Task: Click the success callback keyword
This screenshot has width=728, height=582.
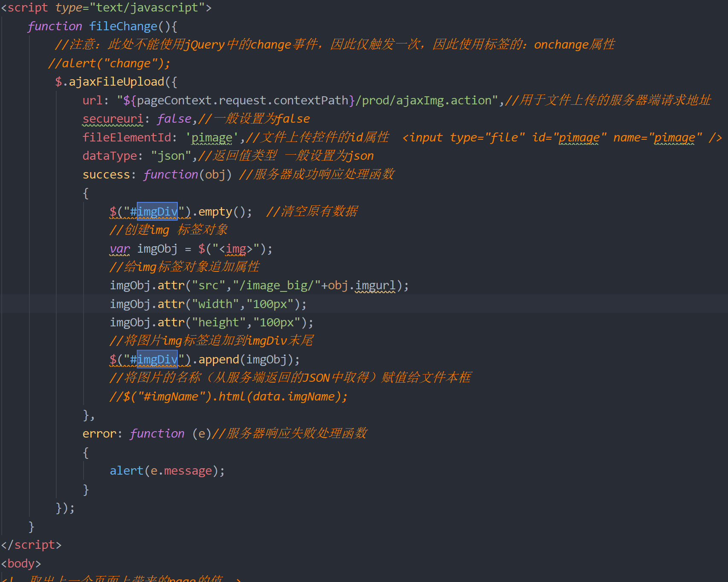Action: point(106,174)
